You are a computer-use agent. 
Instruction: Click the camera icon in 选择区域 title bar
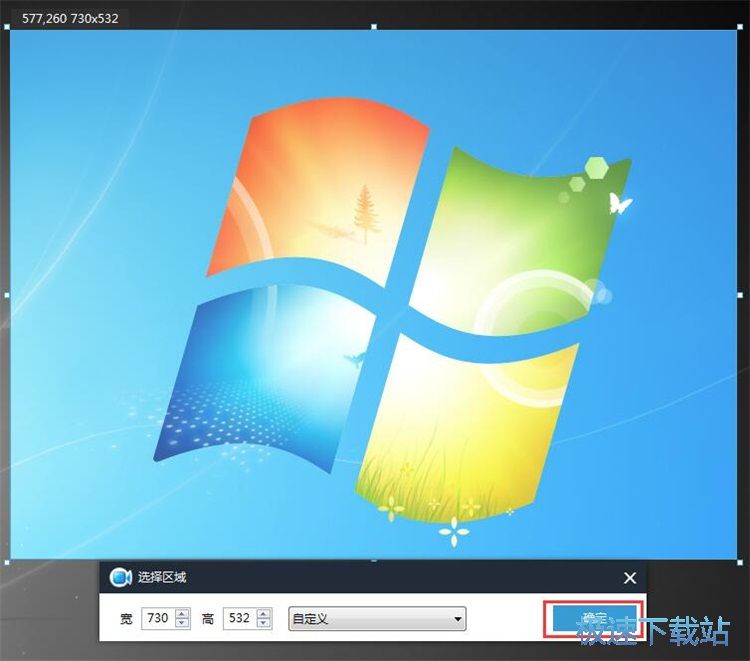120,578
